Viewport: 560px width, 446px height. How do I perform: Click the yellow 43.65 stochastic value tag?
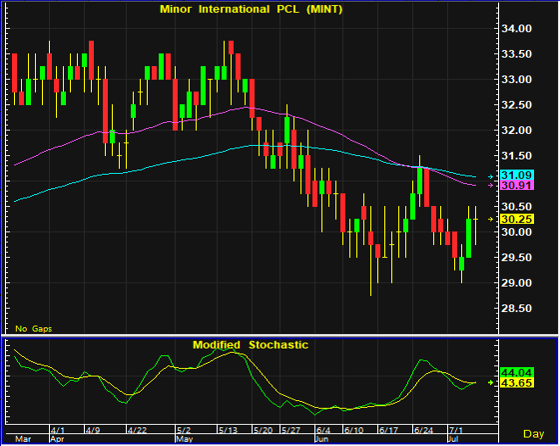pyautogui.click(x=517, y=383)
